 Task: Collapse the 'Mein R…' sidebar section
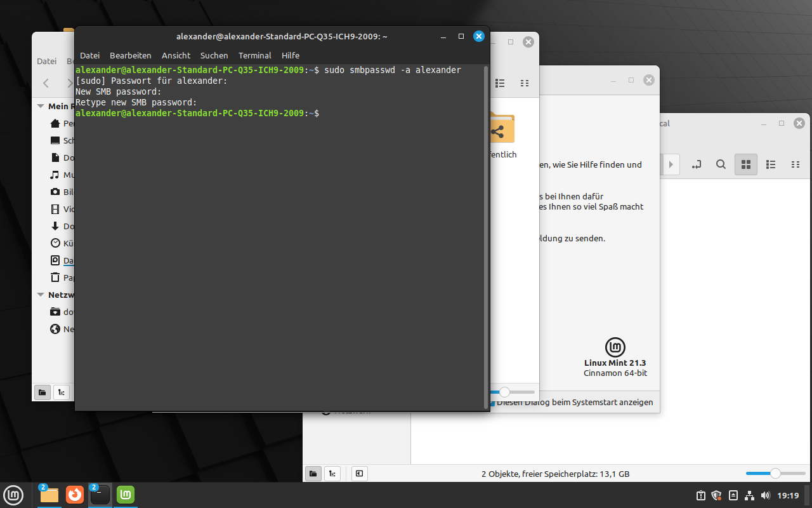coord(41,106)
